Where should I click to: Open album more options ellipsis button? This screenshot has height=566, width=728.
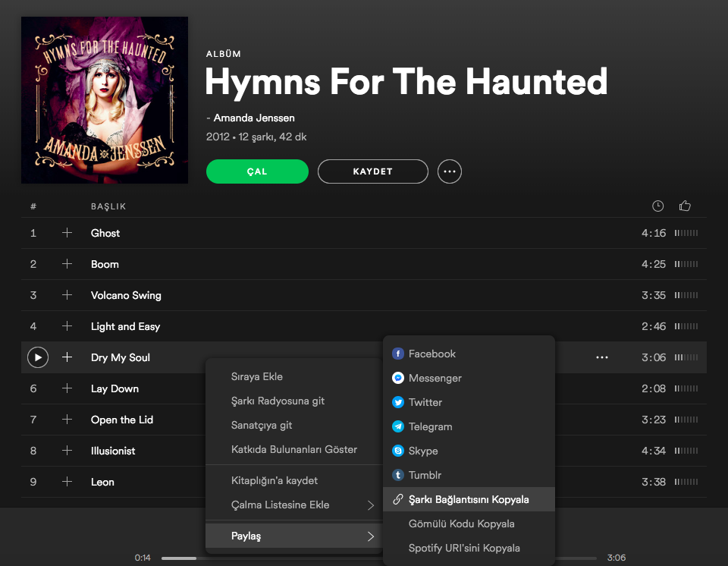coord(450,171)
